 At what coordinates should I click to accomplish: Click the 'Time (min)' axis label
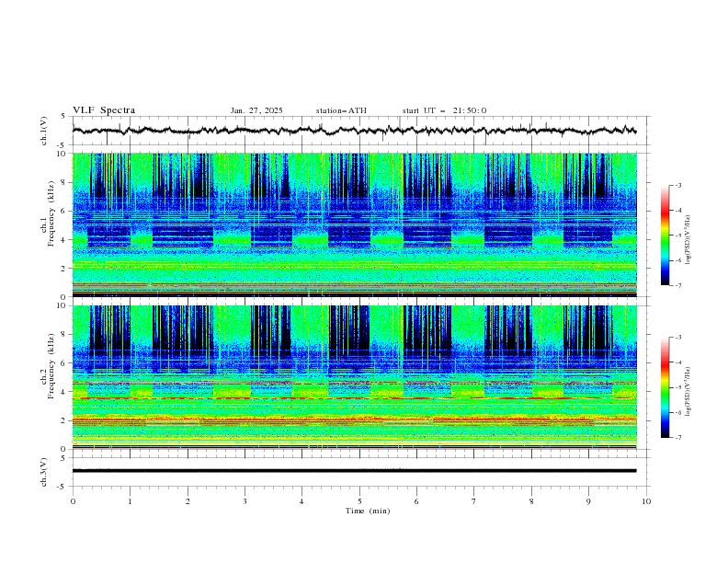[368, 511]
